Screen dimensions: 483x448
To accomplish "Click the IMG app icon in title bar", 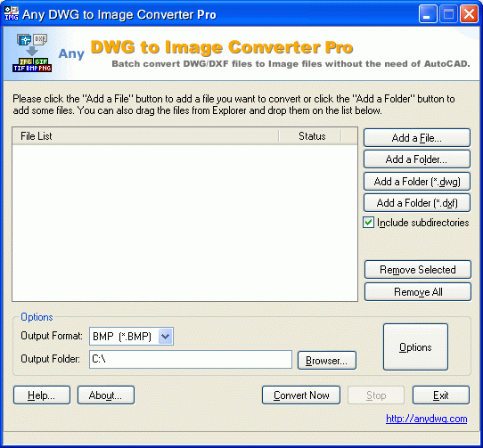I will coord(11,13).
